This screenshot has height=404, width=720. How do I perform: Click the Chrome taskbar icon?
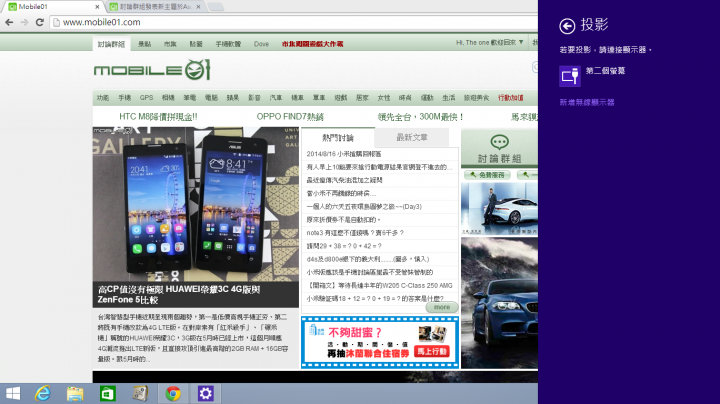click(173, 393)
